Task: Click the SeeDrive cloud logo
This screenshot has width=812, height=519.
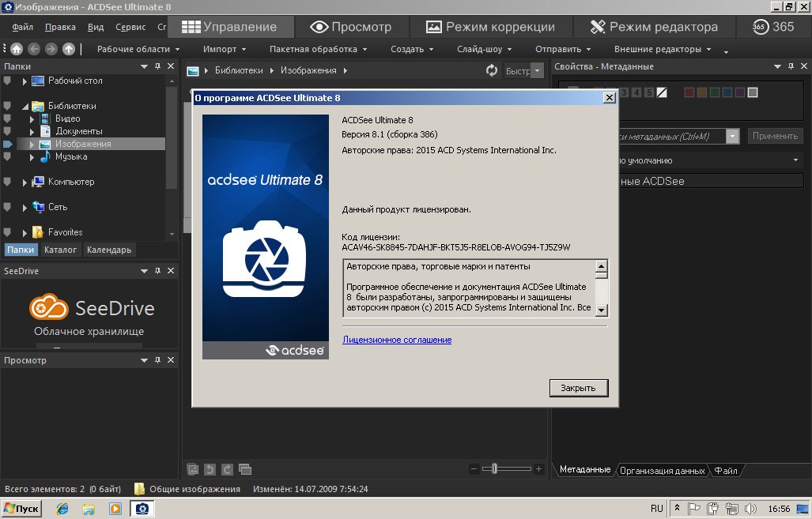Action: [49, 307]
